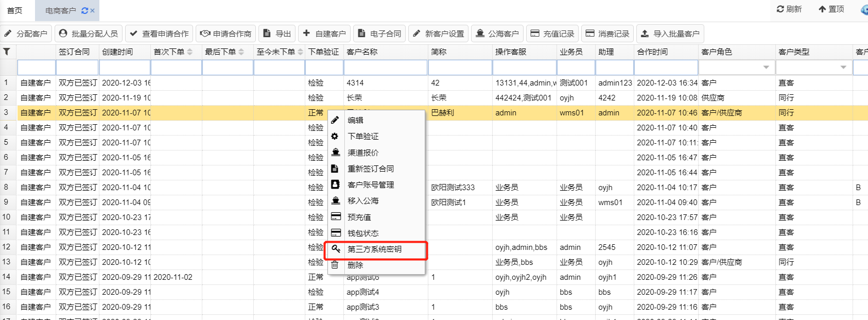868x320 pixels.
Task: Click the 客户名称 filter input field
Action: [x=386, y=68]
